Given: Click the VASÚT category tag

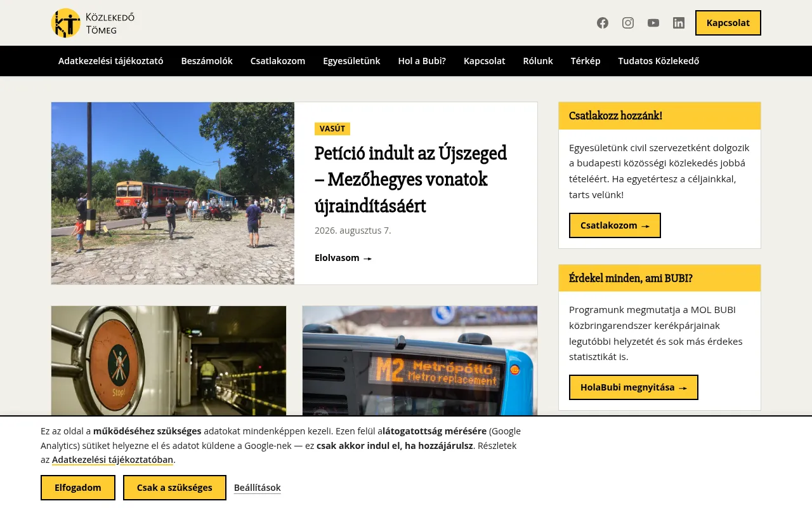Looking at the screenshot, I should pos(332,129).
